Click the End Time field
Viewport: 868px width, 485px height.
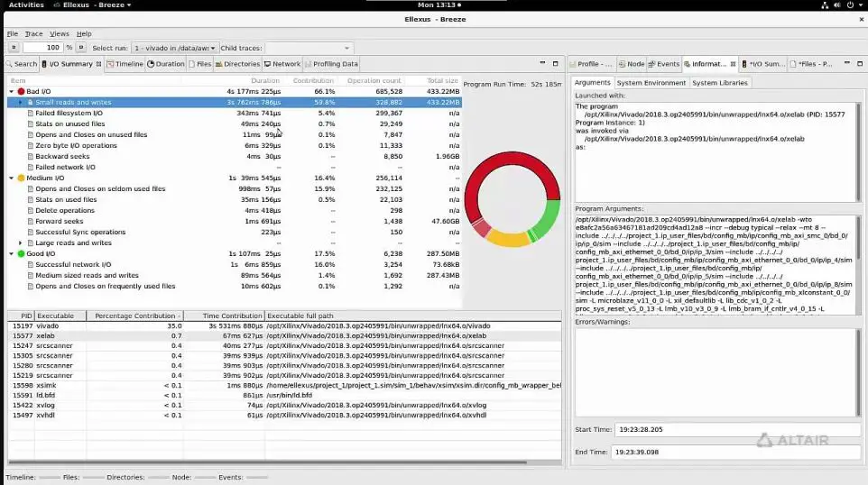point(735,452)
